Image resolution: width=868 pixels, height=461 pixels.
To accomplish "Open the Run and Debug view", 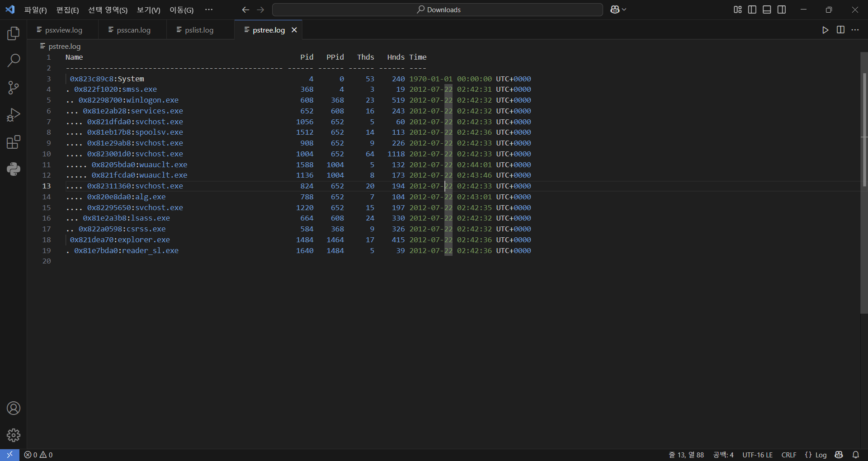I will 14,115.
